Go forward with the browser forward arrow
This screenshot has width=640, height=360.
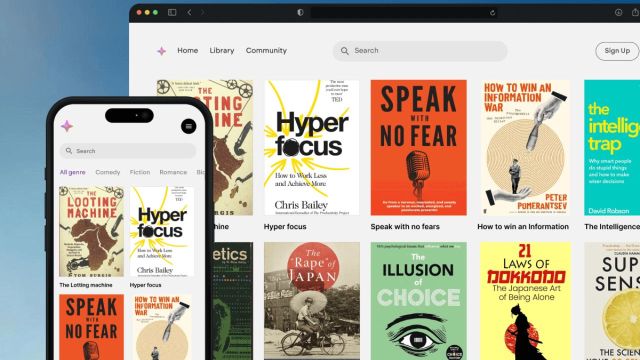tap(202, 12)
